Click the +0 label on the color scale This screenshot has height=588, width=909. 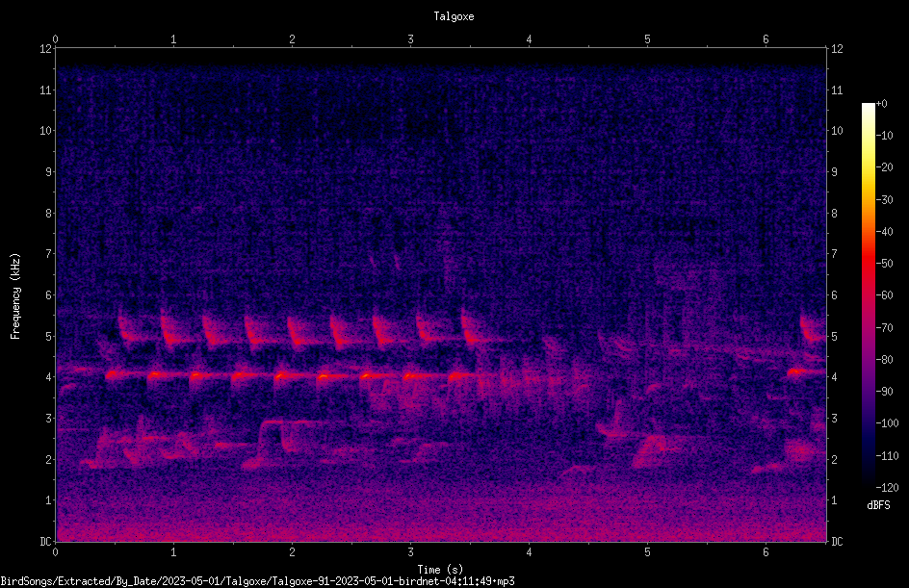tap(881, 104)
